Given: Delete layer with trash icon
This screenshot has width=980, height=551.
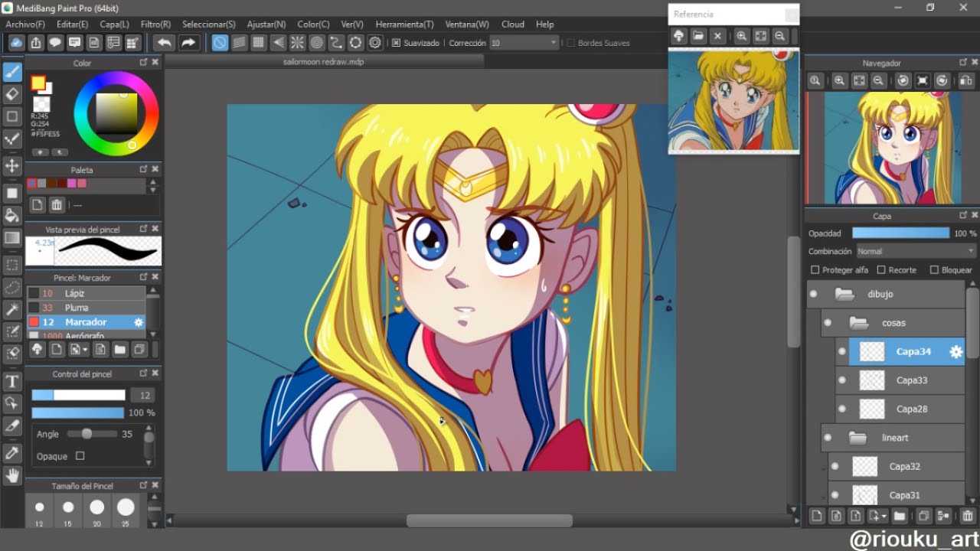Looking at the screenshot, I should point(968,517).
